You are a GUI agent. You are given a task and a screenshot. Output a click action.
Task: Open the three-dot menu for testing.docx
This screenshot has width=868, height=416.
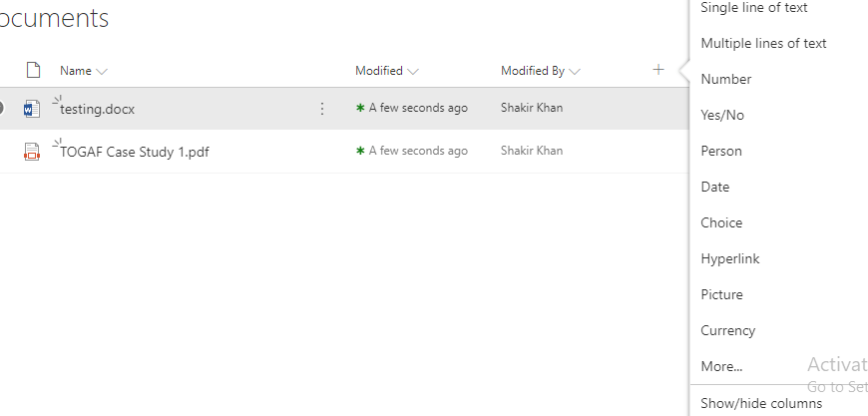pos(321,109)
